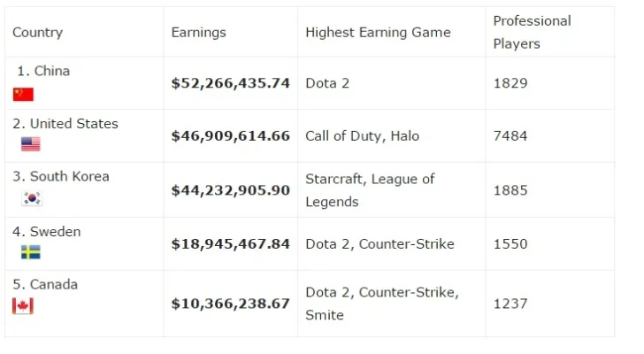
Task: Click the Highest Earning Game header
Action: coord(378,32)
